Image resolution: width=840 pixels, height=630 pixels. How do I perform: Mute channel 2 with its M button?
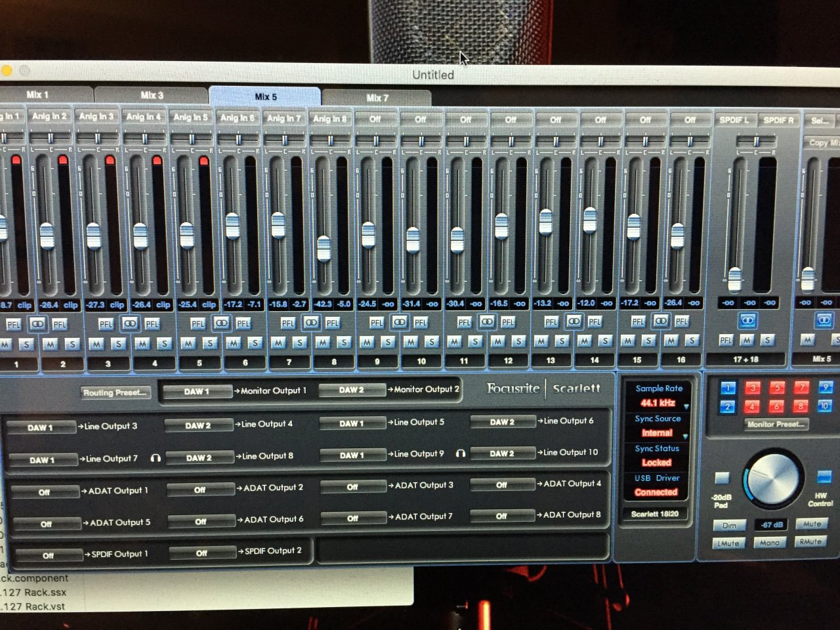(50, 344)
